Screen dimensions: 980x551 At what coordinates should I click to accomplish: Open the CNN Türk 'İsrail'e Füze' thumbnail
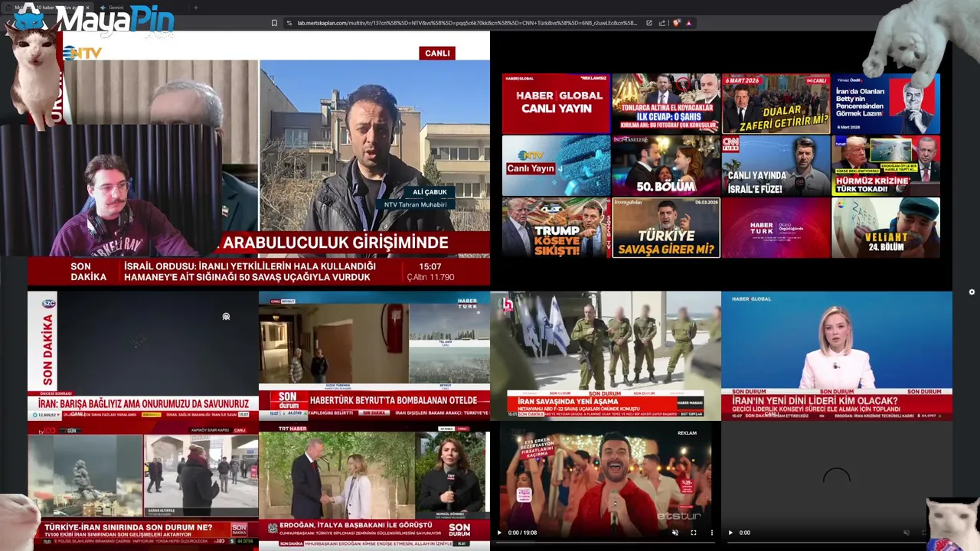(x=776, y=165)
